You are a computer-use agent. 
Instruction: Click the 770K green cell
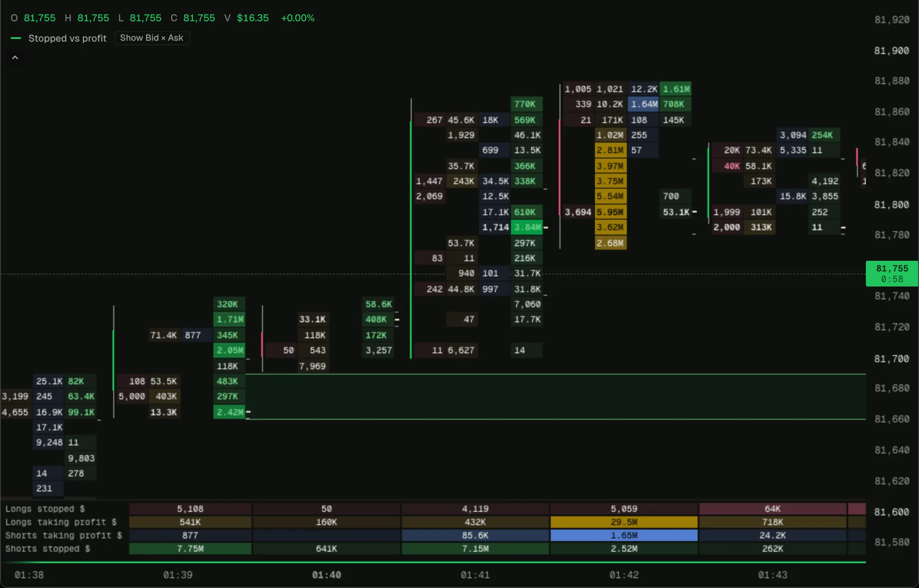pyautogui.click(x=527, y=104)
